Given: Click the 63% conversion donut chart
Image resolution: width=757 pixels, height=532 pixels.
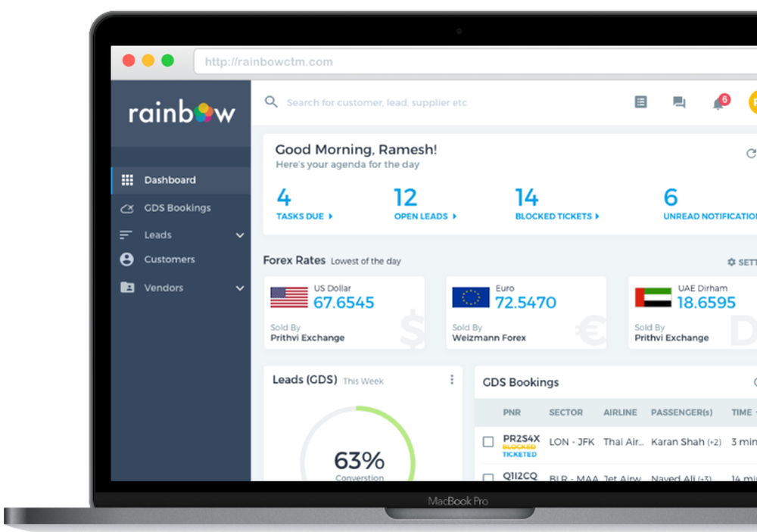Looking at the screenshot, I should tap(360, 459).
